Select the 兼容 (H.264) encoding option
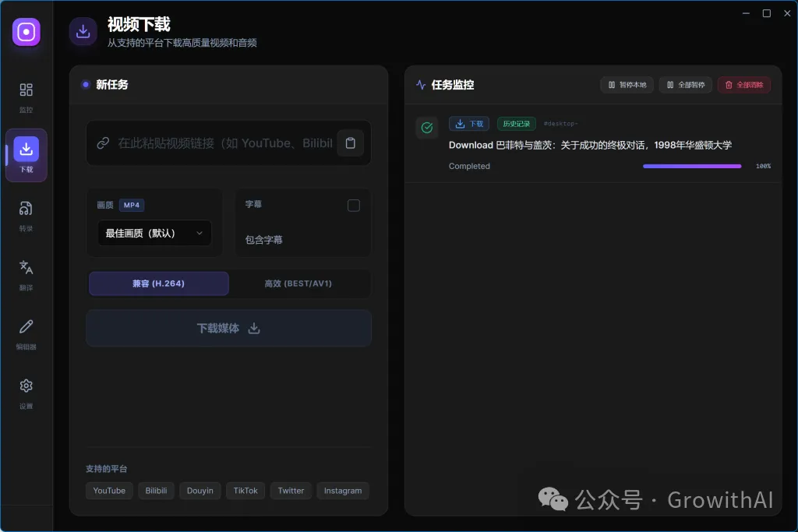The width and height of the screenshot is (798, 532). pos(158,284)
